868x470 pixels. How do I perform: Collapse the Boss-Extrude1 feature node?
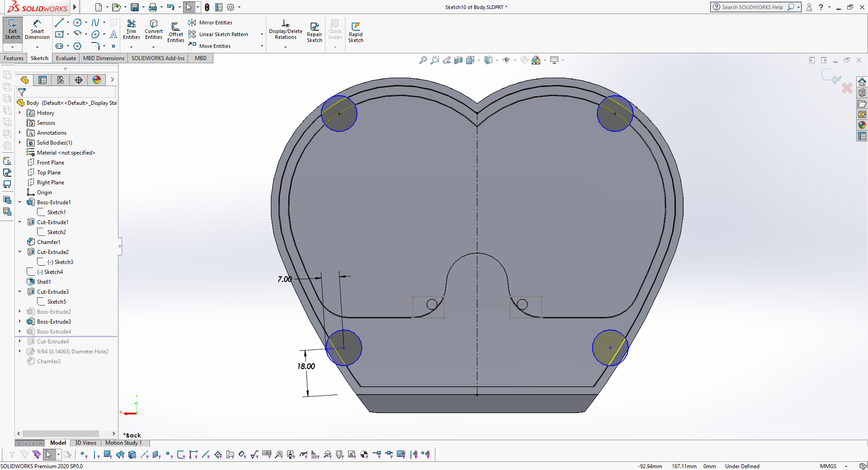[20, 202]
